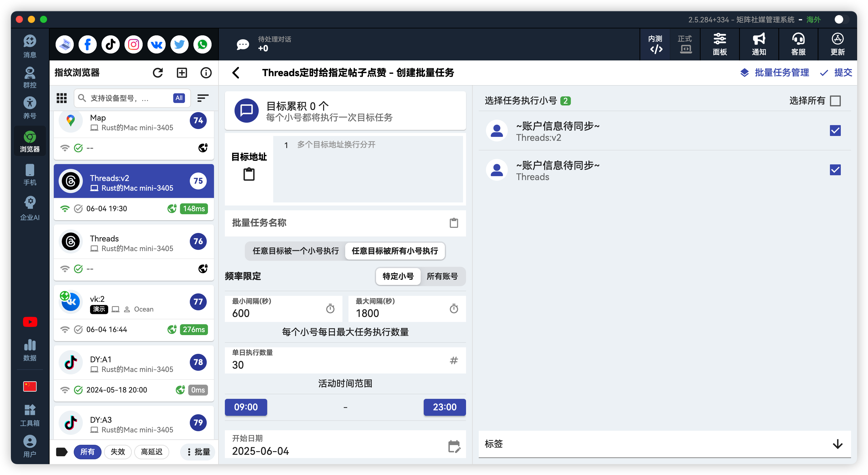Click the 最大间隔(秒) input field
The width and height of the screenshot is (868, 475).
click(407, 308)
